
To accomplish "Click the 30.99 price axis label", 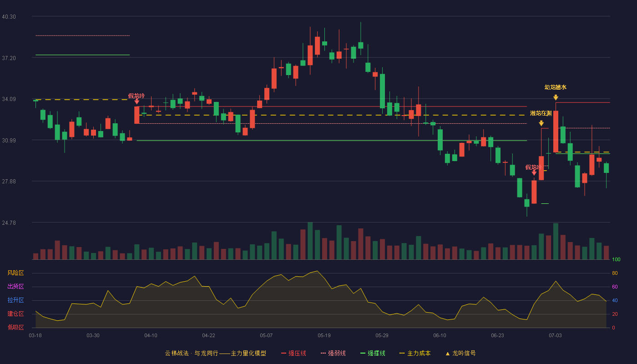I will click(x=9, y=140).
